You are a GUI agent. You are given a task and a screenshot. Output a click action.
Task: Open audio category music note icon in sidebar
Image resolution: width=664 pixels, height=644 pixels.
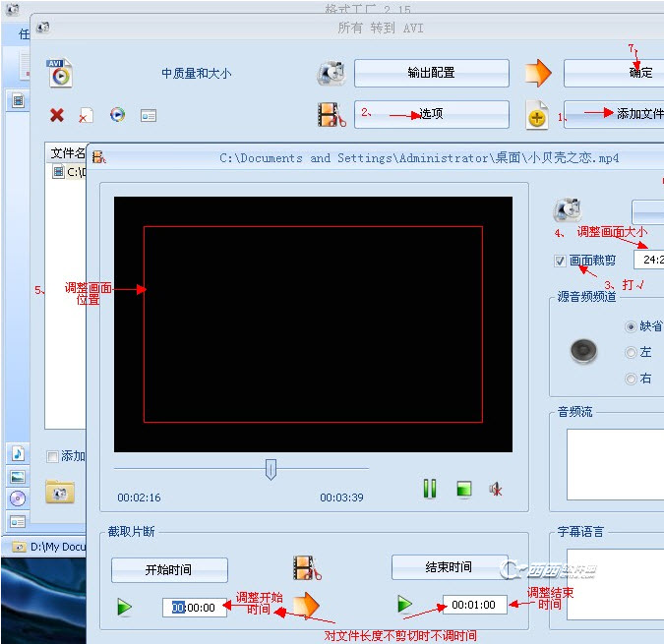(x=18, y=453)
